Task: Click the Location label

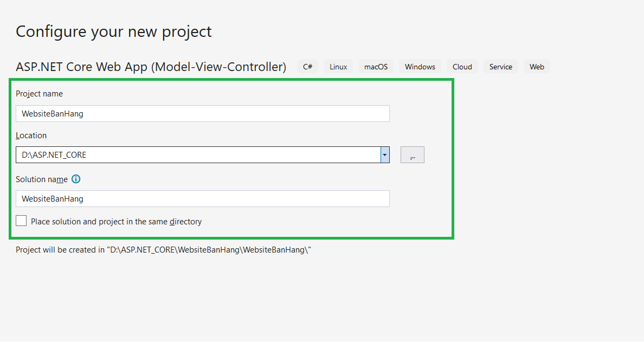Action: [x=31, y=135]
